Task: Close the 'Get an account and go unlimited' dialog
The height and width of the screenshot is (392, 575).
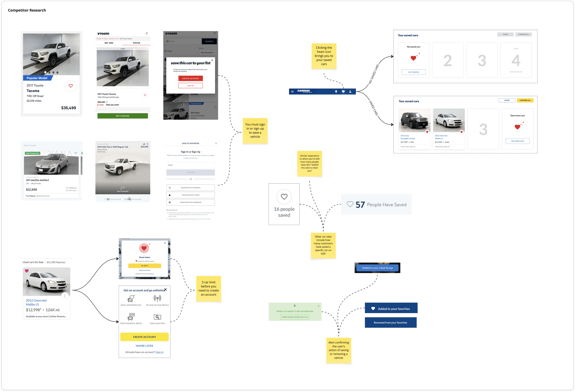Action: pos(166,289)
